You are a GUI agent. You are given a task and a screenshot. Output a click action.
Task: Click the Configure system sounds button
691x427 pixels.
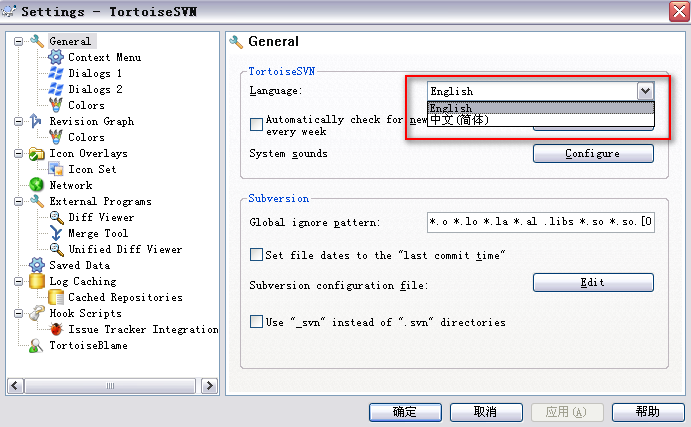pyautogui.click(x=593, y=153)
